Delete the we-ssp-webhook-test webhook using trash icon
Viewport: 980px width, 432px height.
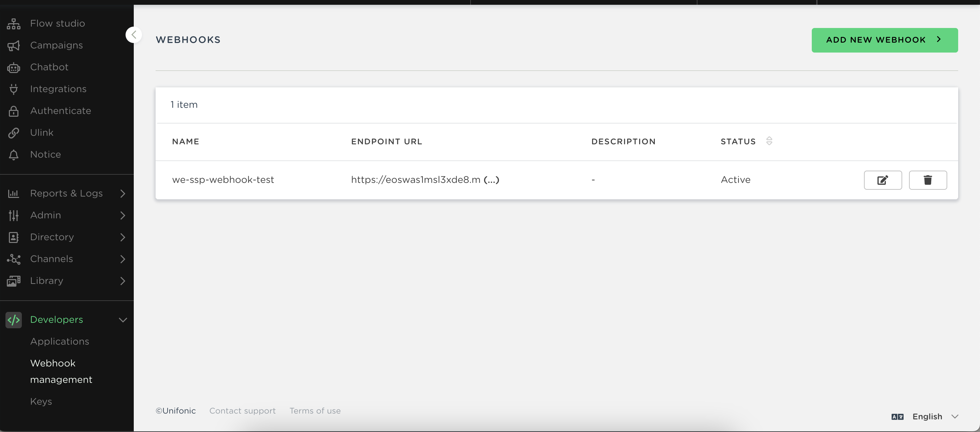click(x=927, y=180)
